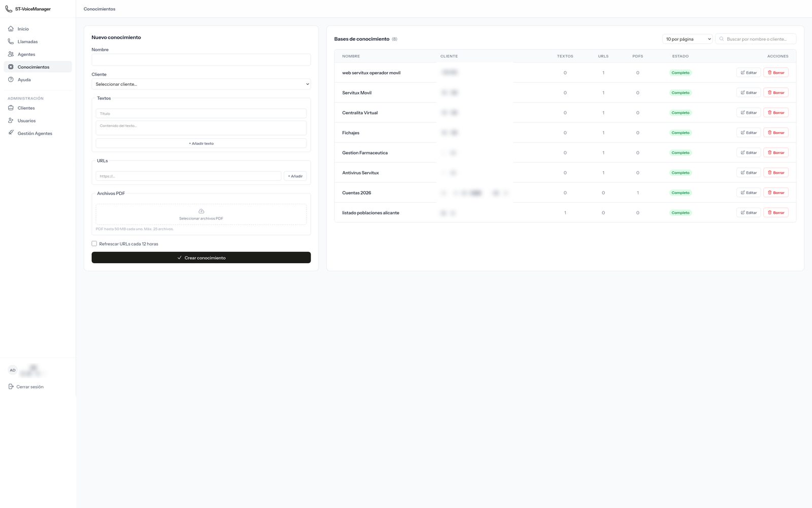Viewport: 812px width, 508px height.
Task: Open Ayuda in sidebar
Action: tap(38, 80)
